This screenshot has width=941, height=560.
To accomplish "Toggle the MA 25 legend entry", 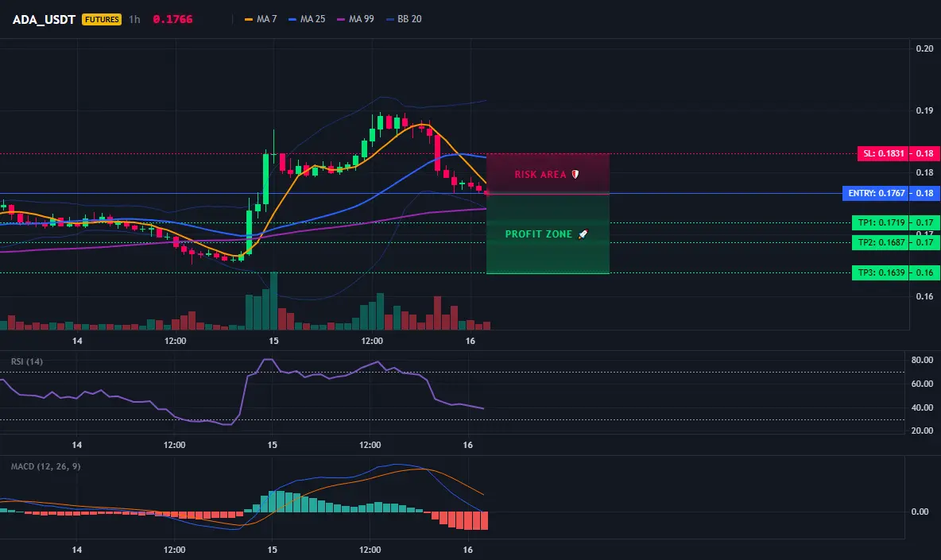I will (x=308, y=19).
